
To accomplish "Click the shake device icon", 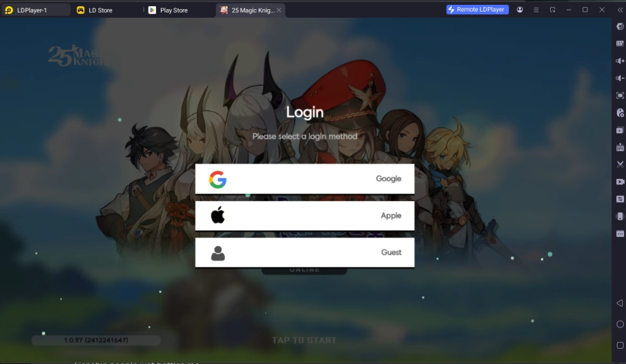I will click(620, 216).
